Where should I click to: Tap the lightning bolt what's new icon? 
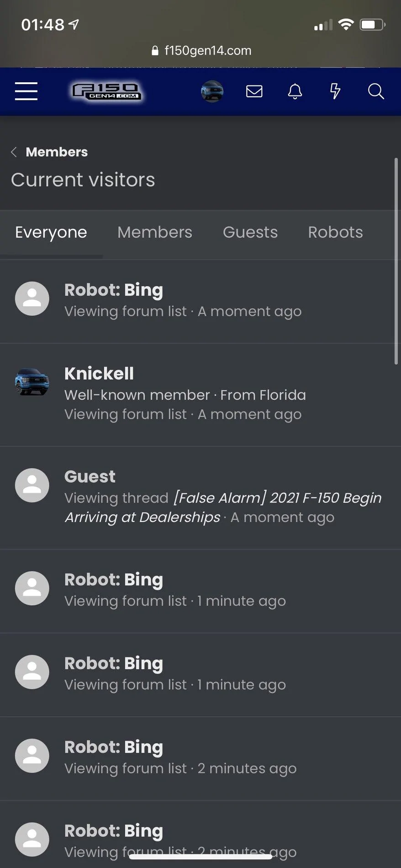pos(335,91)
